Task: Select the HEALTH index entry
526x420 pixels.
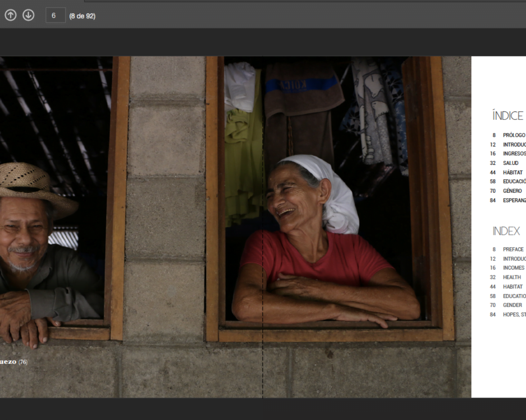Action: (x=512, y=277)
